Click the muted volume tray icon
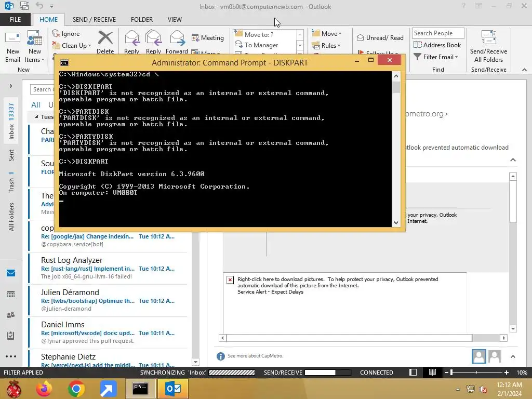This screenshot has height=399, width=532. pyautogui.click(x=483, y=389)
